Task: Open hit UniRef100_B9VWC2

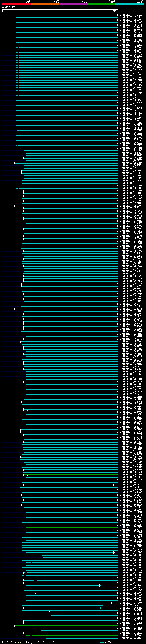Action: pos(131,30)
